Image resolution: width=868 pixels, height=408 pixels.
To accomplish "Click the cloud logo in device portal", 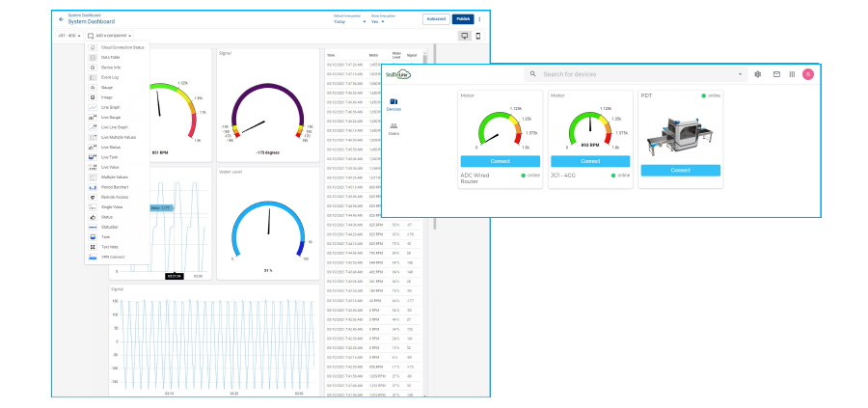I will tap(398, 74).
